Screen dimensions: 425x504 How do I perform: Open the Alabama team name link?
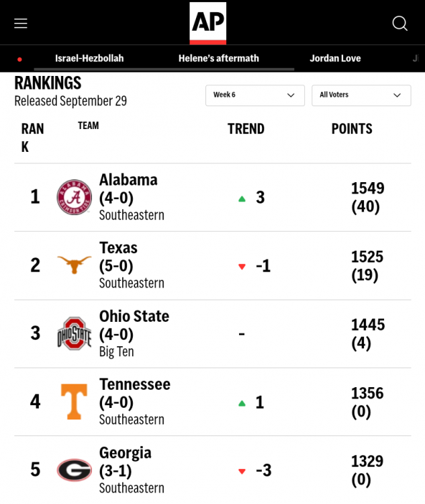click(128, 180)
